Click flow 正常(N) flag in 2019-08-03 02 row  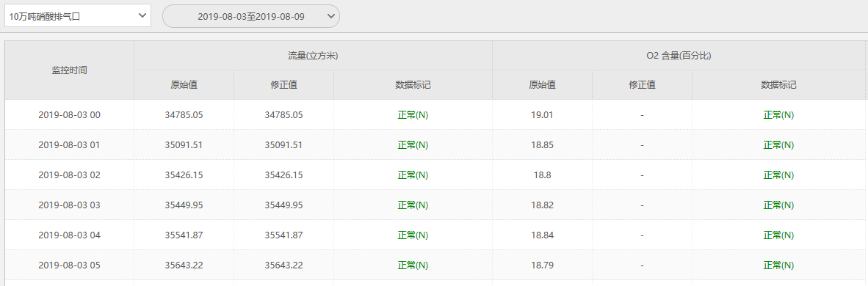[413, 175]
